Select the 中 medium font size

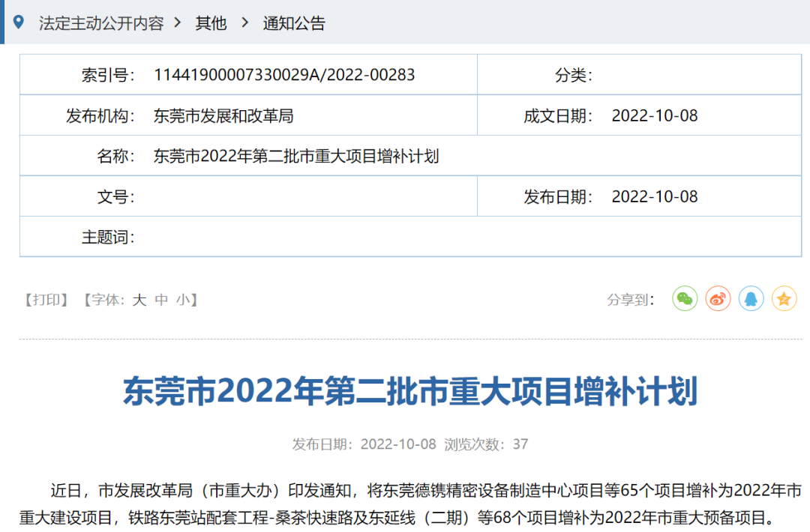(159, 300)
